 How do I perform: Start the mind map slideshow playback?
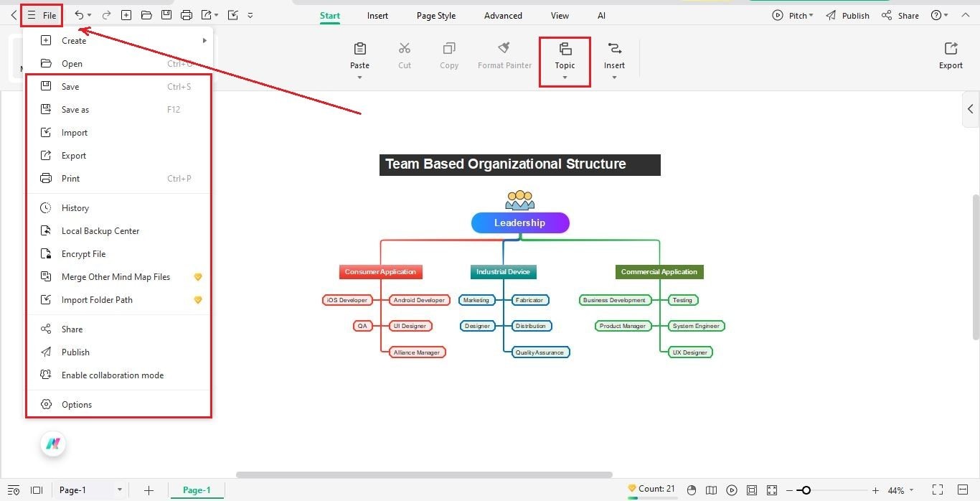(x=731, y=490)
